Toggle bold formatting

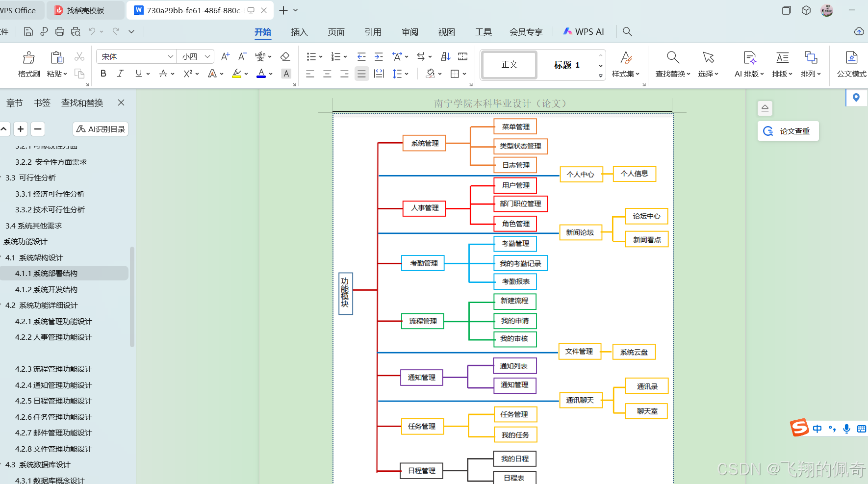tap(103, 74)
